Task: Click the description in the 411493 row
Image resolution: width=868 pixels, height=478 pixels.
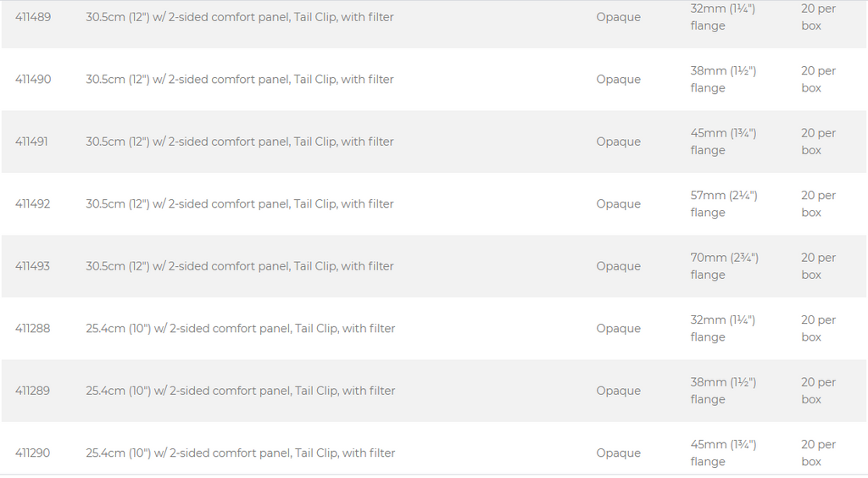Action: 240,266
